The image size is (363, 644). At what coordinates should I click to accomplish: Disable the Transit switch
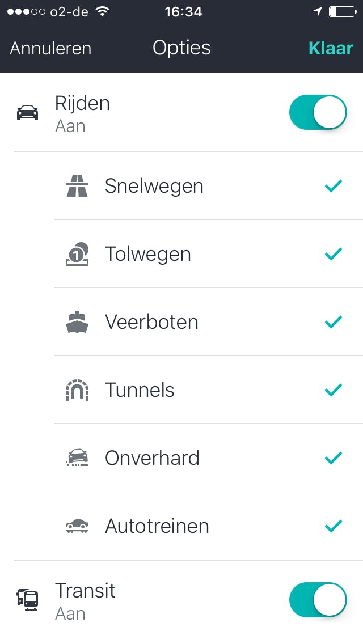click(x=318, y=600)
